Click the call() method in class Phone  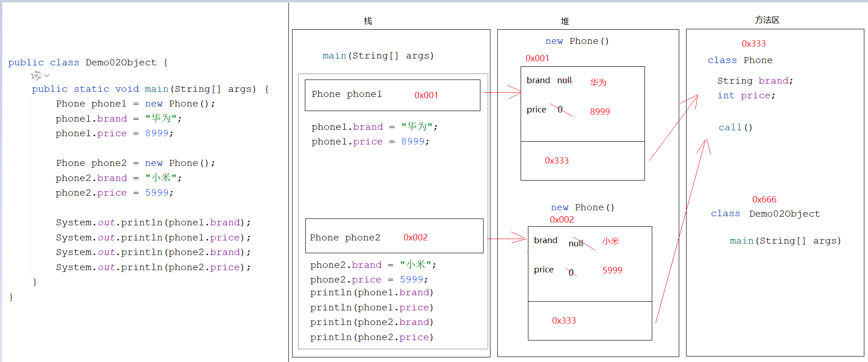point(735,128)
